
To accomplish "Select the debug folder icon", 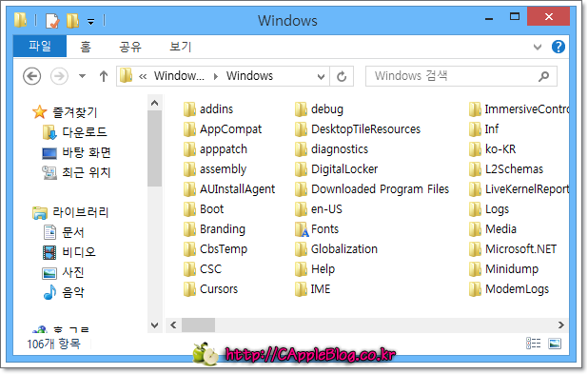I will click(x=301, y=109).
